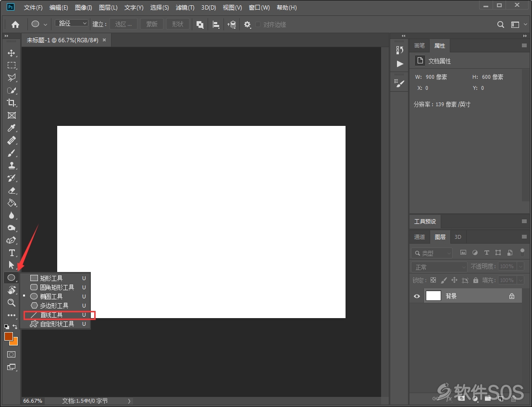Open the Brush Settings panel icon
The height and width of the screenshot is (407, 532).
click(400, 83)
